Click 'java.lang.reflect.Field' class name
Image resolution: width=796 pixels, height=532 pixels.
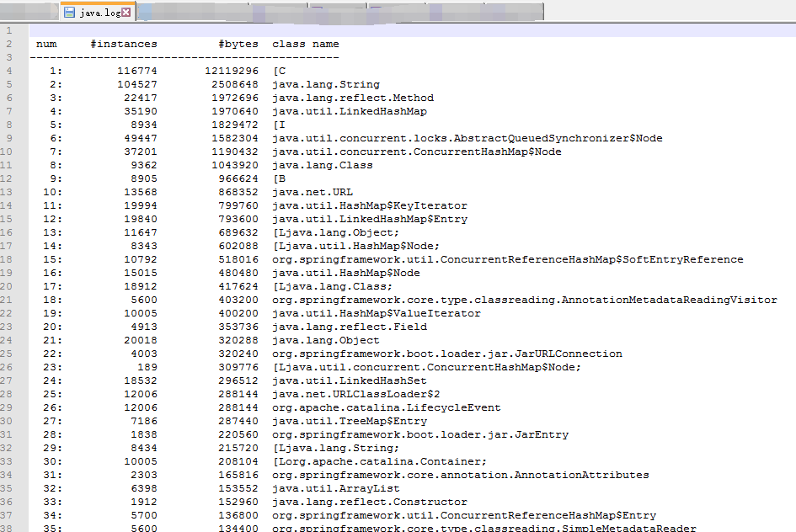coord(350,327)
